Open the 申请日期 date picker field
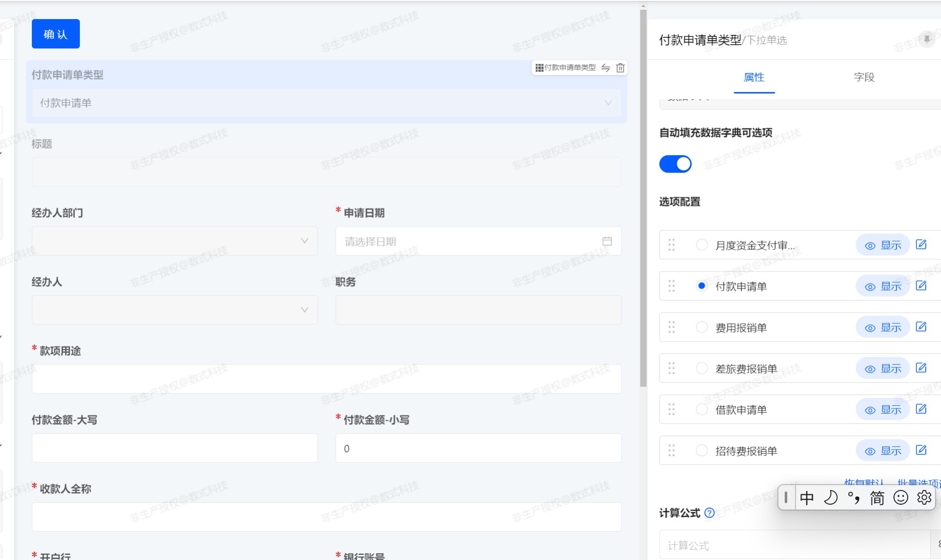 click(x=478, y=241)
